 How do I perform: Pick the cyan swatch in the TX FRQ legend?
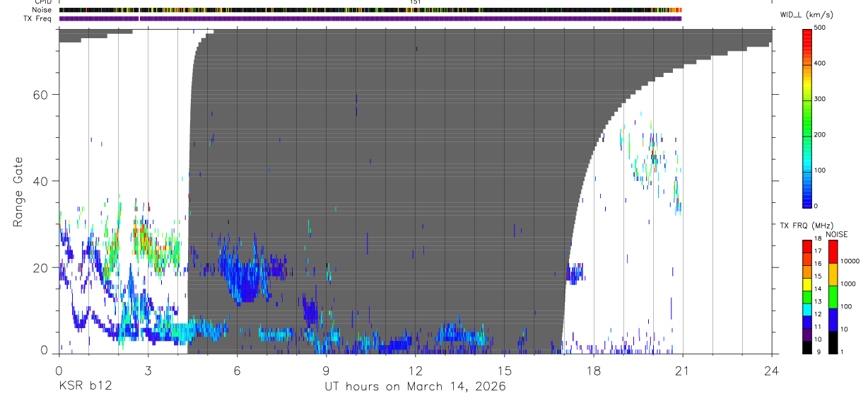coord(807,308)
